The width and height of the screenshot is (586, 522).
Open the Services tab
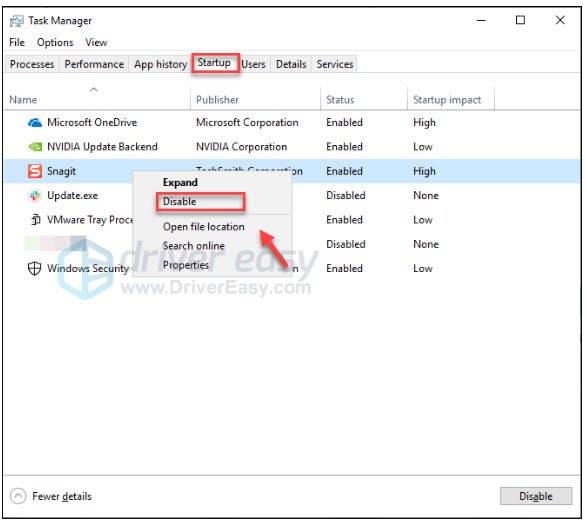335,64
